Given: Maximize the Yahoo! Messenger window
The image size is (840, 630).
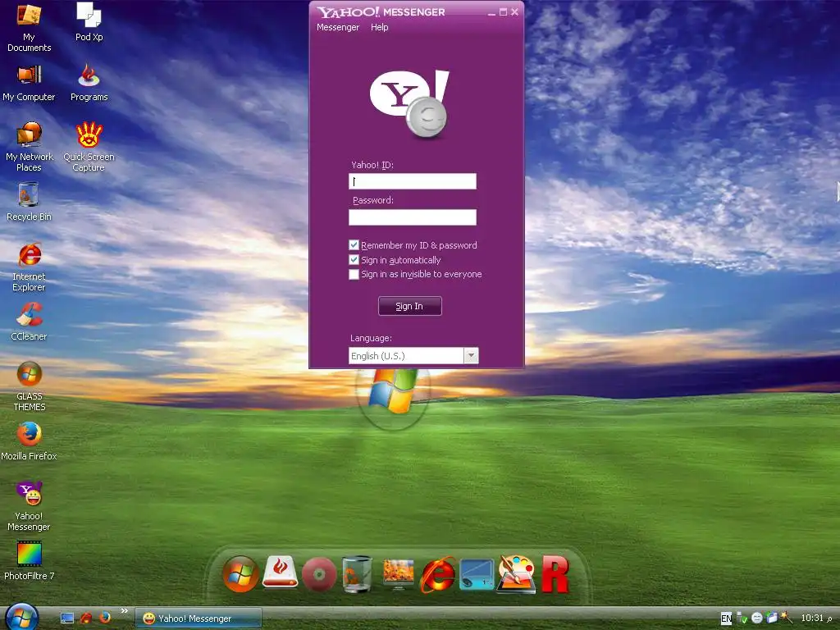Looking at the screenshot, I should 503,11.
